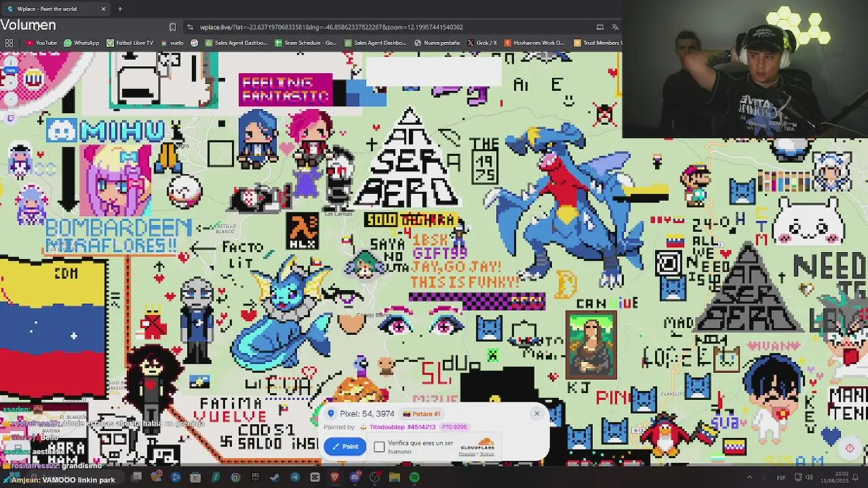Click the HLX Half-Life logo pixel art

[302, 231]
